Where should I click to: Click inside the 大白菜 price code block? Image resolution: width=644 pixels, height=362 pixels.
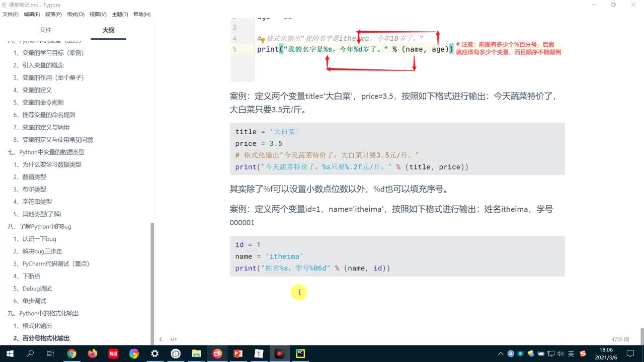[x=397, y=149]
